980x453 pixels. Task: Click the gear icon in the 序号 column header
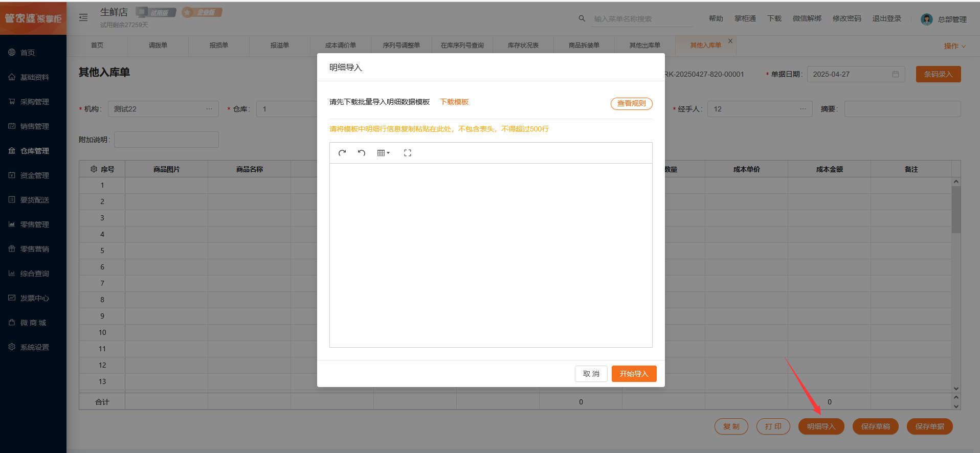(x=94, y=169)
